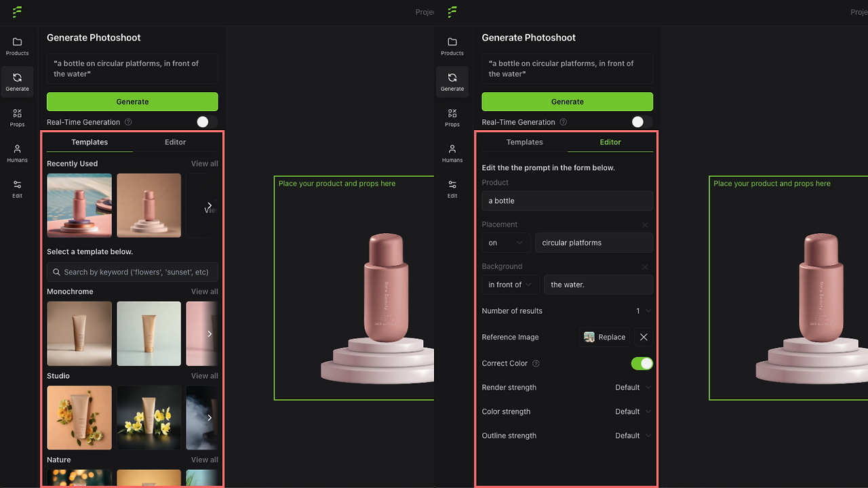Click View all next to Nature
868x488 pixels.
[205, 460]
